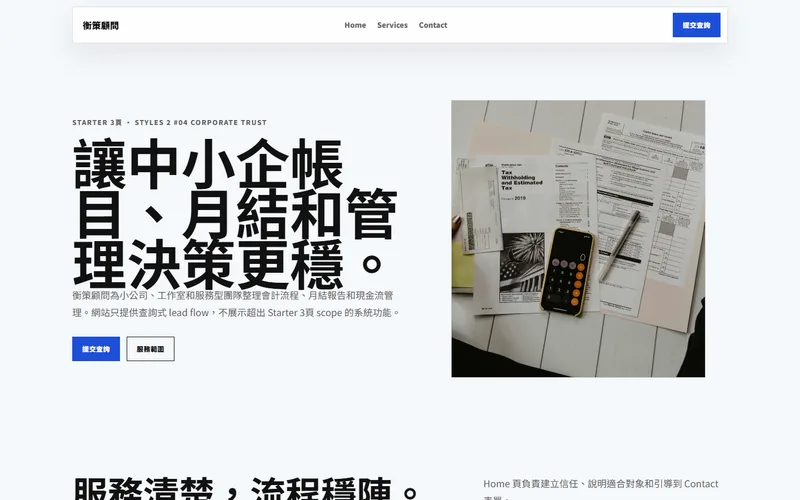This screenshot has height=500, width=800.
Task: Open the Contact nav item
Action: (x=433, y=25)
